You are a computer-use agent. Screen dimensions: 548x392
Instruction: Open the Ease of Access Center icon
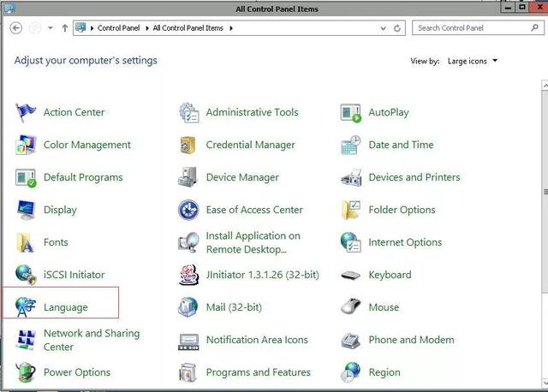pos(188,210)
